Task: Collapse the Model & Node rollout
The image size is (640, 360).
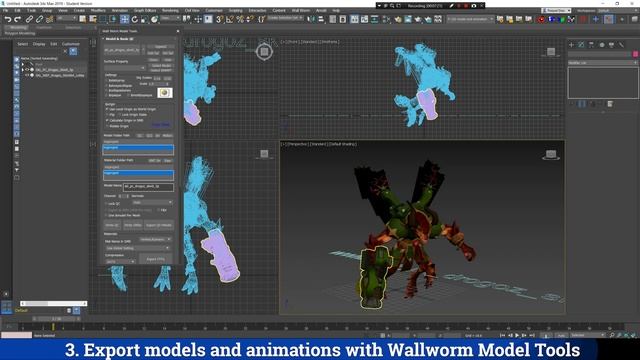Action: point(118,39)
